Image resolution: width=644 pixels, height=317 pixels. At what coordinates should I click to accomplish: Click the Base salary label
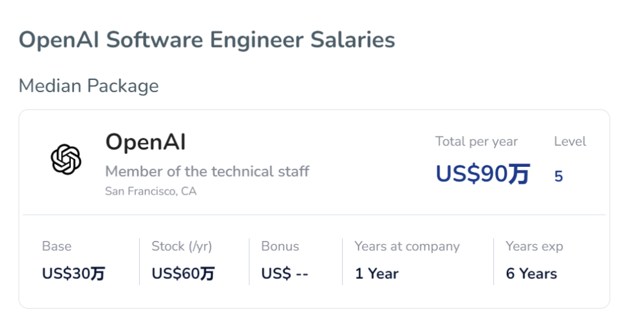(x=57, y=246)
